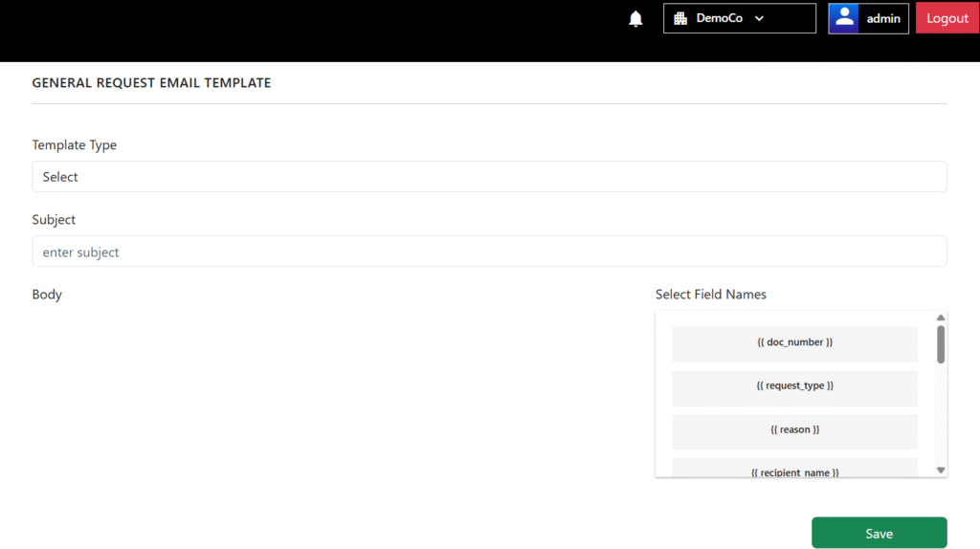Click the building icon beside DemoCo

(x=680, y=18)
